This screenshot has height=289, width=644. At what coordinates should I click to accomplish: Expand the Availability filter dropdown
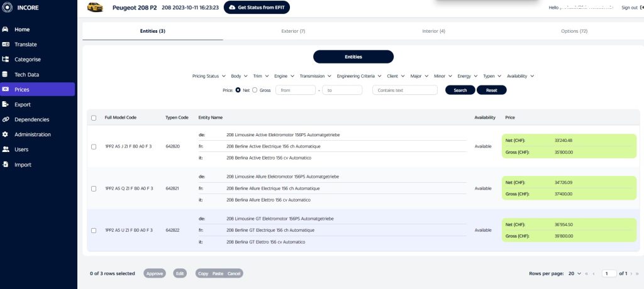click(520, 76)
